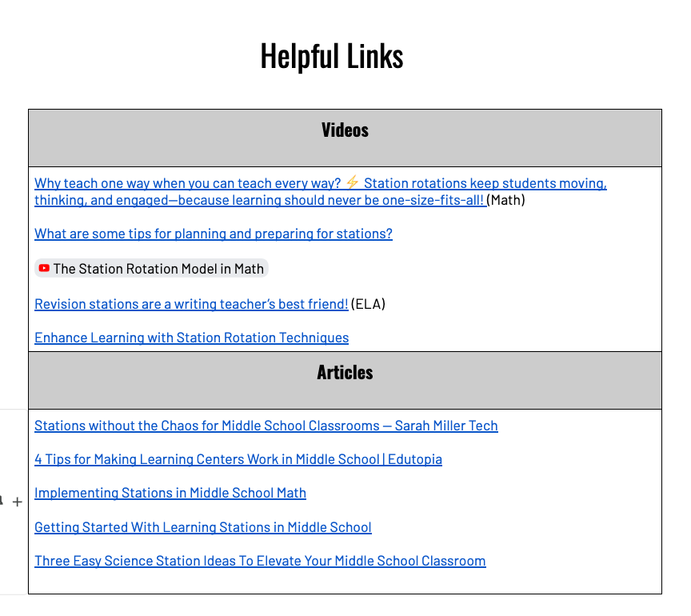
Task: Open the Edutopia learning centers article
Action: 238,459
